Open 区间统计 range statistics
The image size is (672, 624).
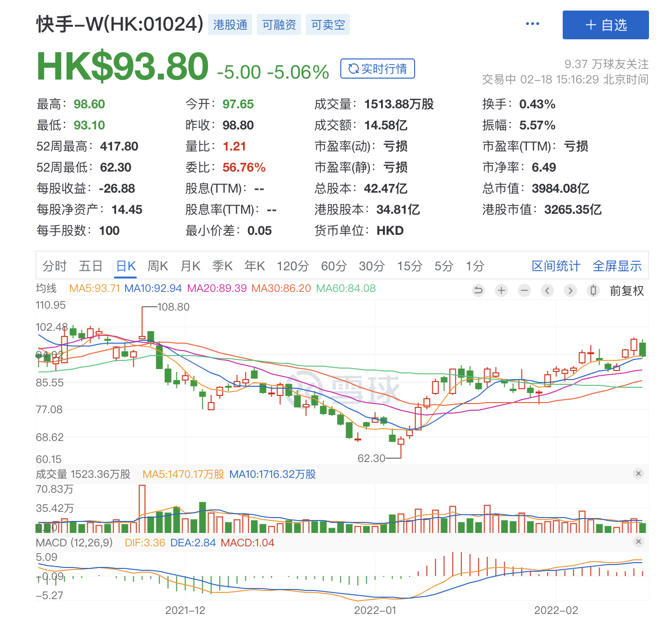556,266
